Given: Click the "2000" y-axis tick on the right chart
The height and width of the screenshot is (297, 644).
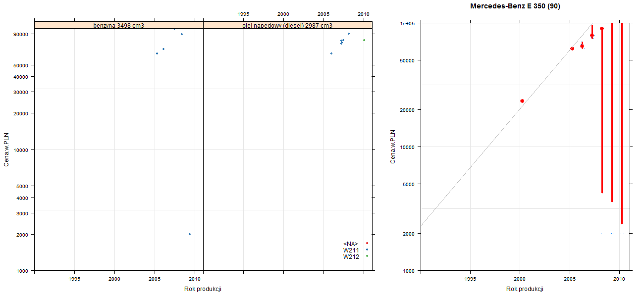Looking at the screenshot, I should point(410,233).
